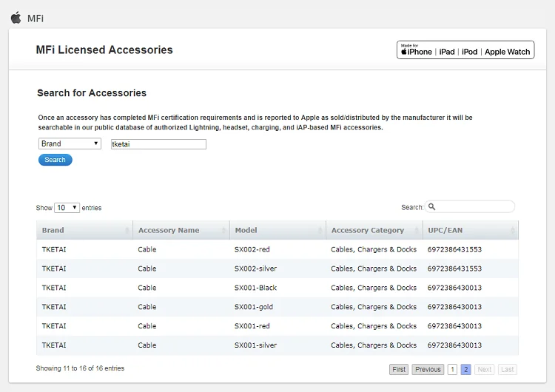Sort table by UPC/EAN column
The height and width of the screenshot is (392, 555).
[x=470, y=230]
